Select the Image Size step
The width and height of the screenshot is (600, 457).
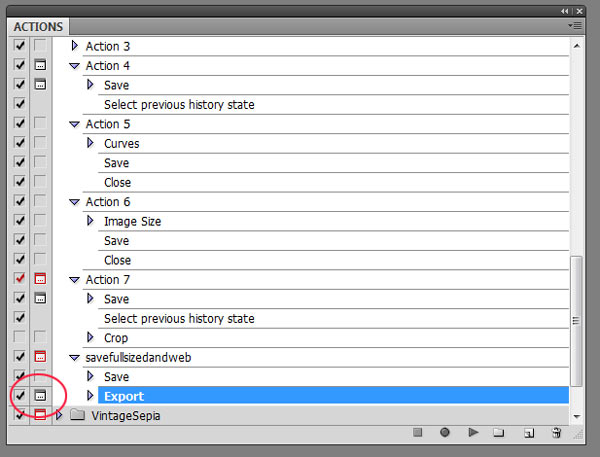(132, 222)
